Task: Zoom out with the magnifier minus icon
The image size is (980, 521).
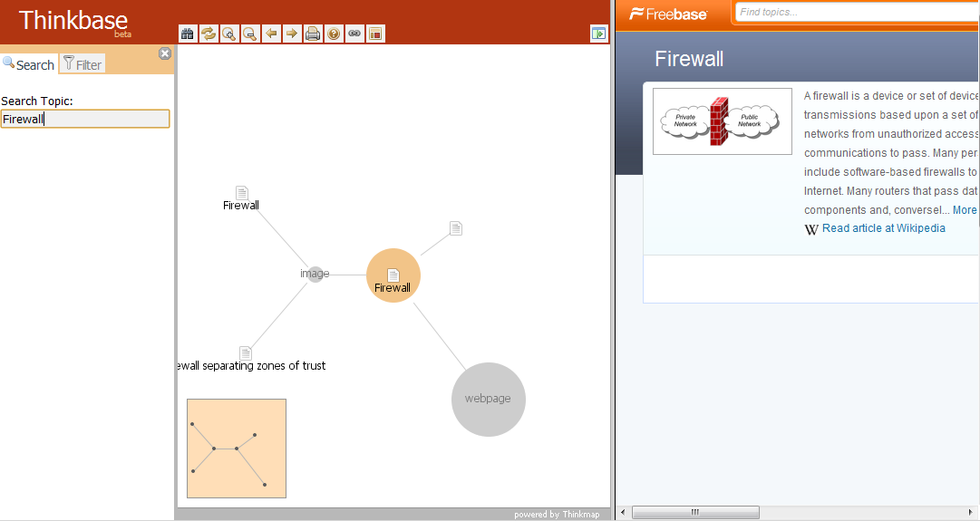Action: 250,34
